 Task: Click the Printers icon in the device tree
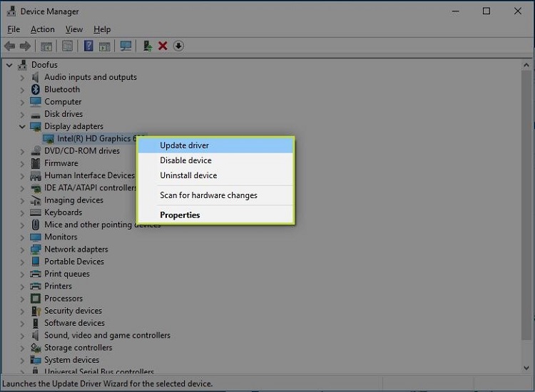tap(36, 286)
